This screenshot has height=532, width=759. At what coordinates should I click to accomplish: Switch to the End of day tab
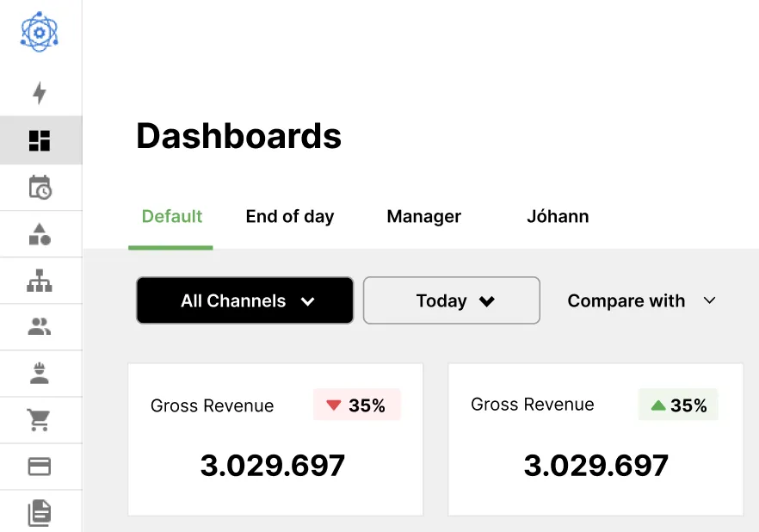[290, 217]
